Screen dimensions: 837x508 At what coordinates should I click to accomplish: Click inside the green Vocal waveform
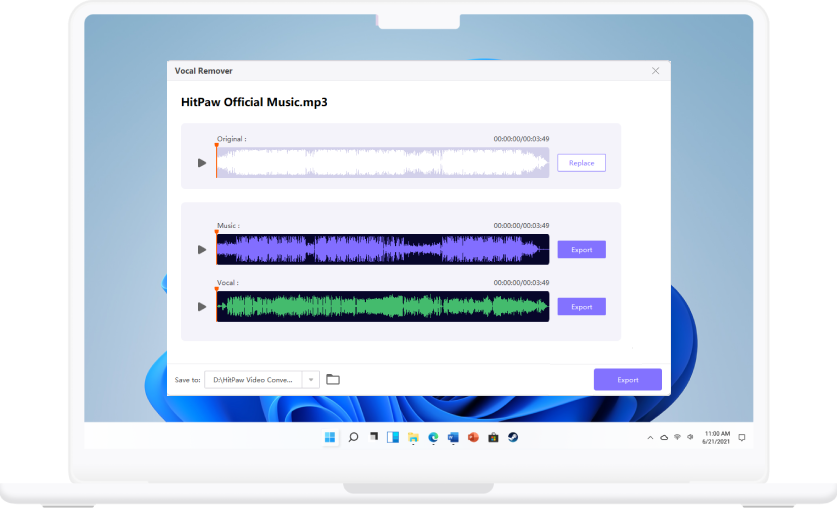click(382, 307)
